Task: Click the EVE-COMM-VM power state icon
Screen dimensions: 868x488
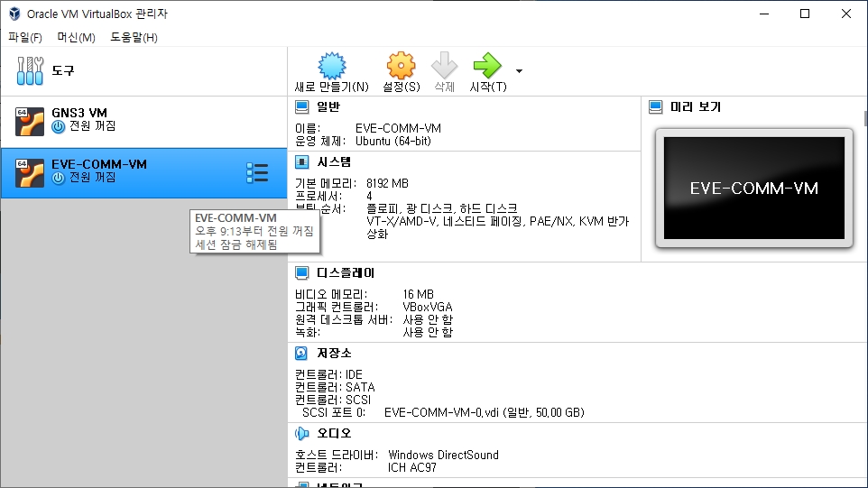Action: click(58, 179)
